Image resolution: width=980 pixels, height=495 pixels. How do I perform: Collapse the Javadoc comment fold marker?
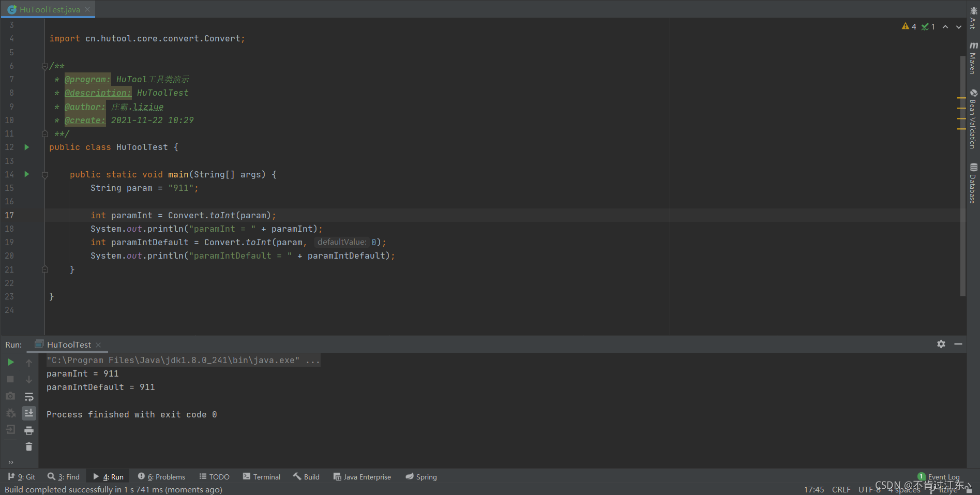(x=45, y=66)
